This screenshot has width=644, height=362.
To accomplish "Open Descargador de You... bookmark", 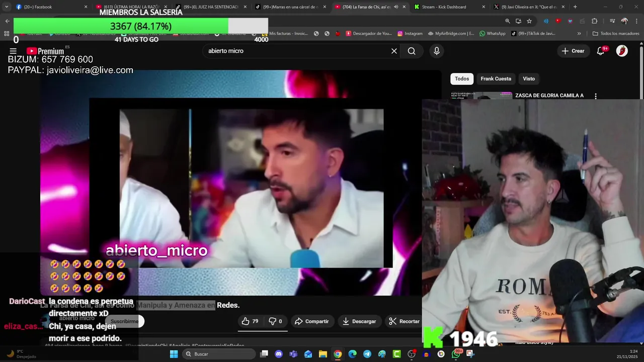I will [x=368, y=34].
